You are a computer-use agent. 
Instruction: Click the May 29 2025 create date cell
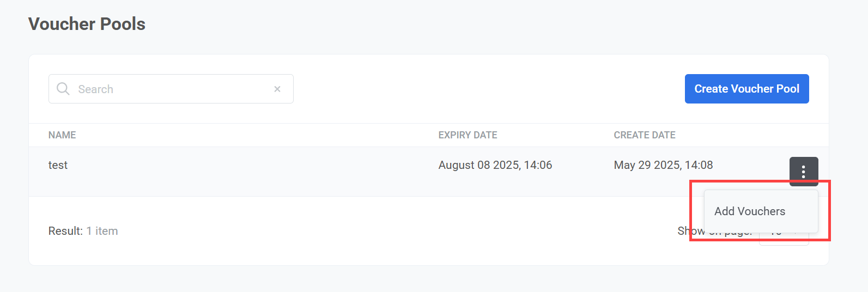click(663, 165)
